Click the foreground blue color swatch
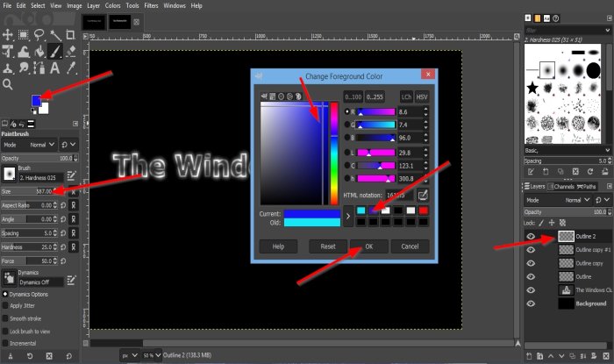 [x=36, y=101]
